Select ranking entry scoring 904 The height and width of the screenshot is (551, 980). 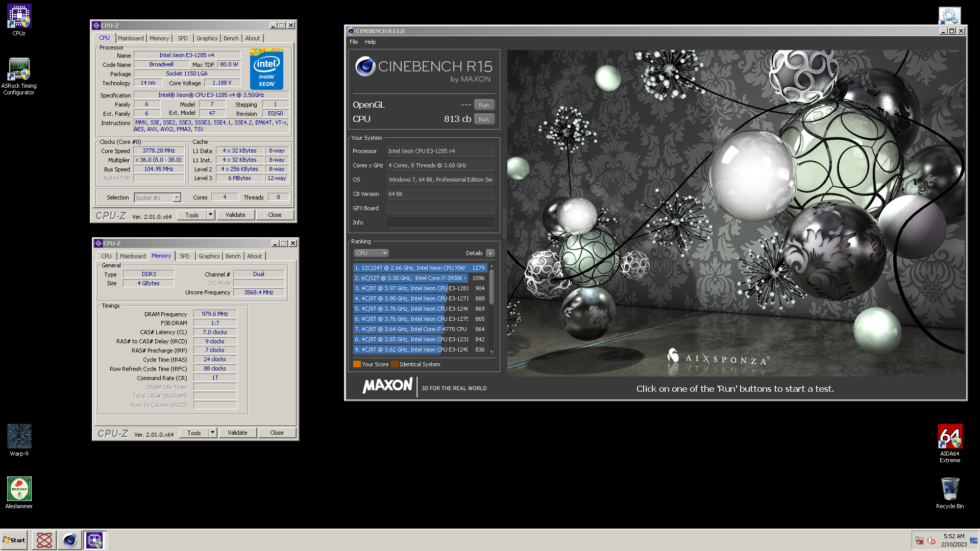[x=420, y=288]
